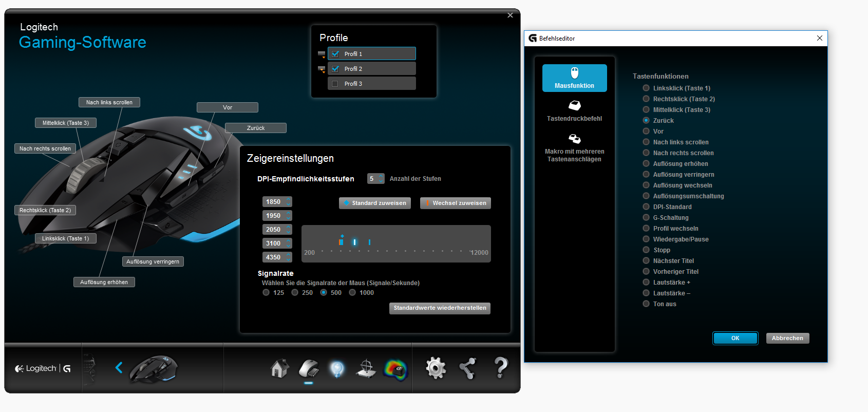This screenshot has width=868, height=412.
Task: Open help question mark icon
Action: [x=501, y=368]
